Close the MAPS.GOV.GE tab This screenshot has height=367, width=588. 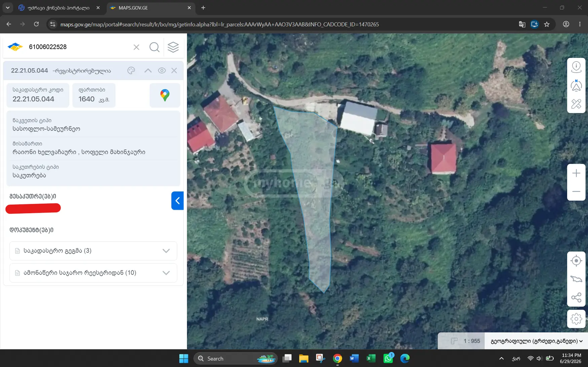tap(189, 8)
